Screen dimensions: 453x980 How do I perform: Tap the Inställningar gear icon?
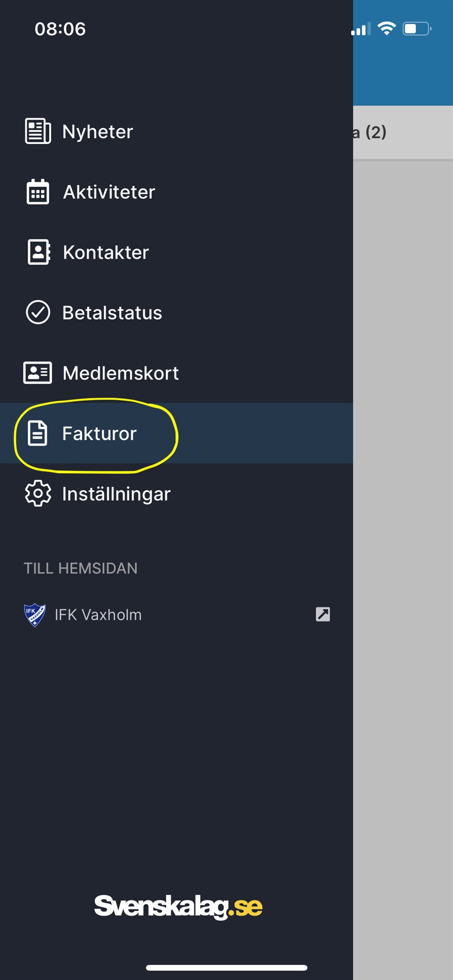38,493
